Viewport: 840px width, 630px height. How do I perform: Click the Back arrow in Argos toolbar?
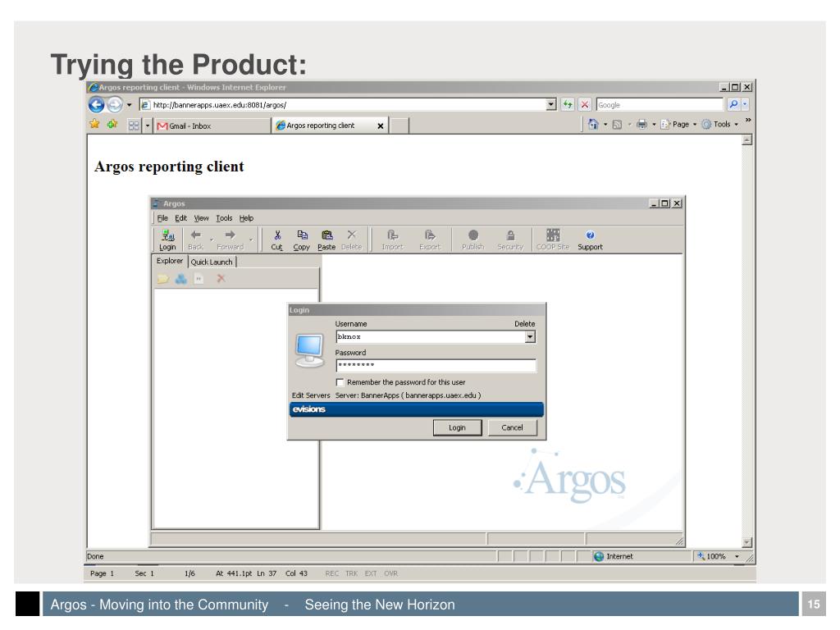[195, 240]
